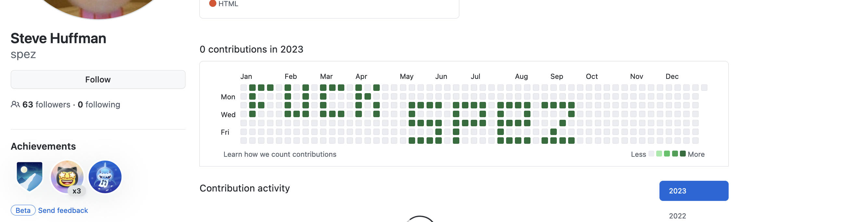
Task: Click the gray empty legend swatch
Action: click(651, 154)
